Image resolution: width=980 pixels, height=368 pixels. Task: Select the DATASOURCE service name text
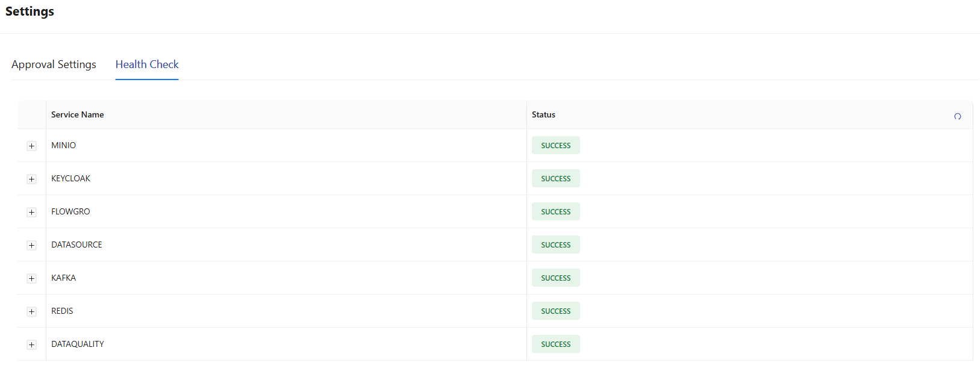tap(76, 245)
